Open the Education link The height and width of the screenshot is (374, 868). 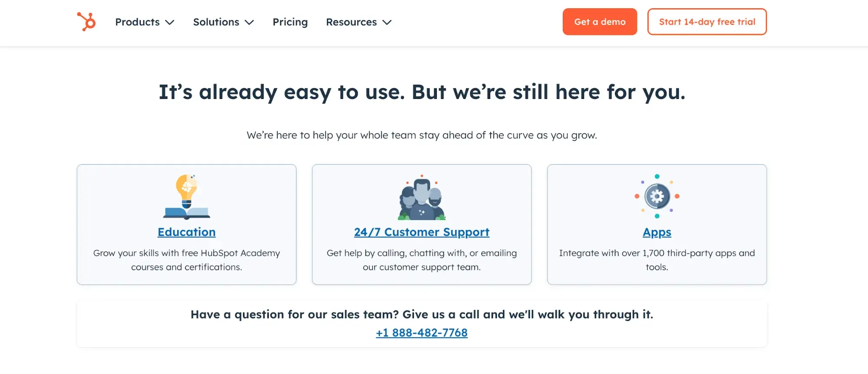coord(187,232)
